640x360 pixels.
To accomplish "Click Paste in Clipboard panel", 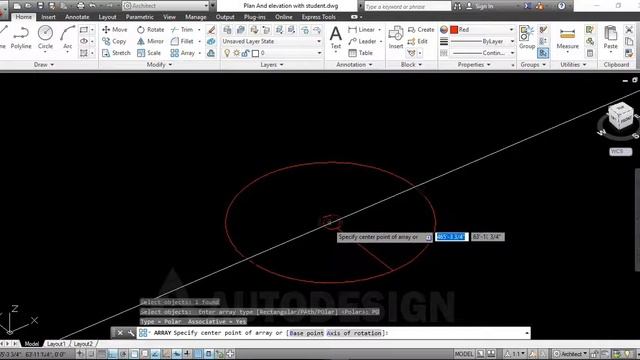I will [x=611, y=38].
